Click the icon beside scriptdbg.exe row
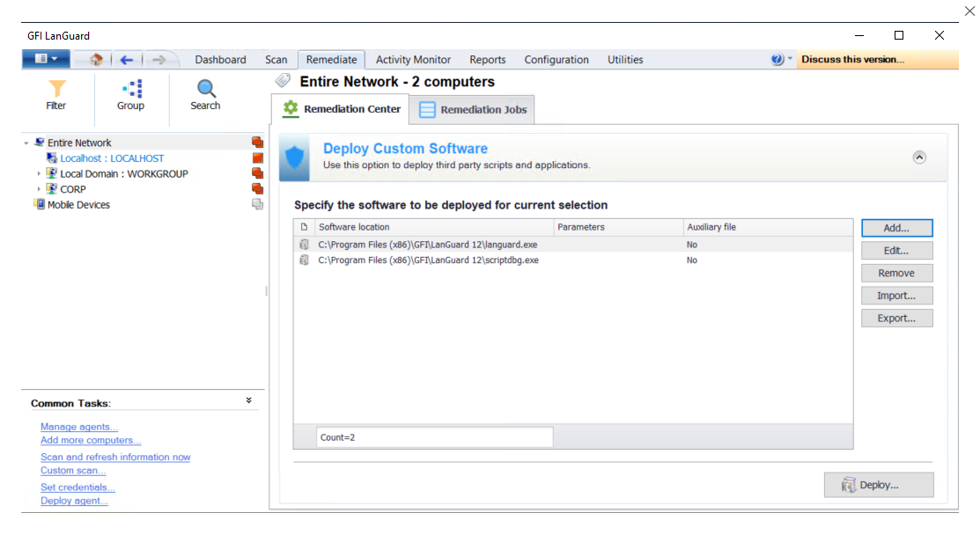This screenshot has width=980, height=535. (x=305, y=260)
